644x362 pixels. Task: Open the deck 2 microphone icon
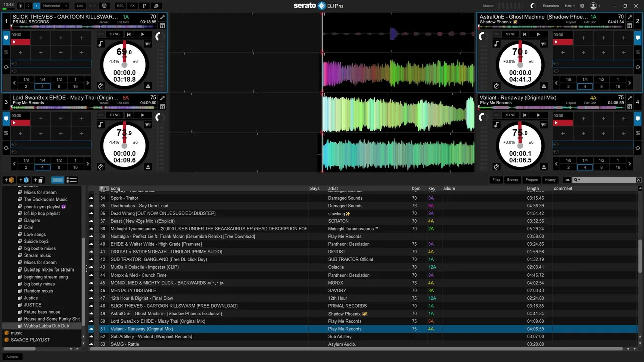click(629, 17)
